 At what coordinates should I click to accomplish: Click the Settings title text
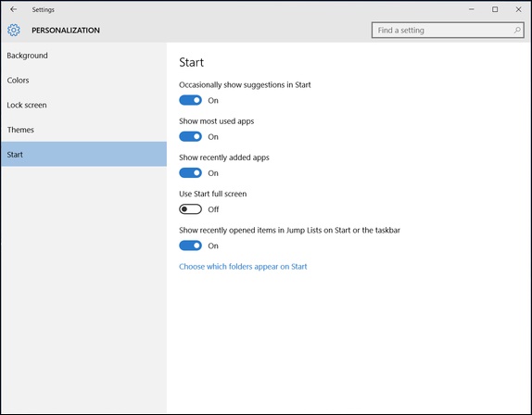(43, 9)
